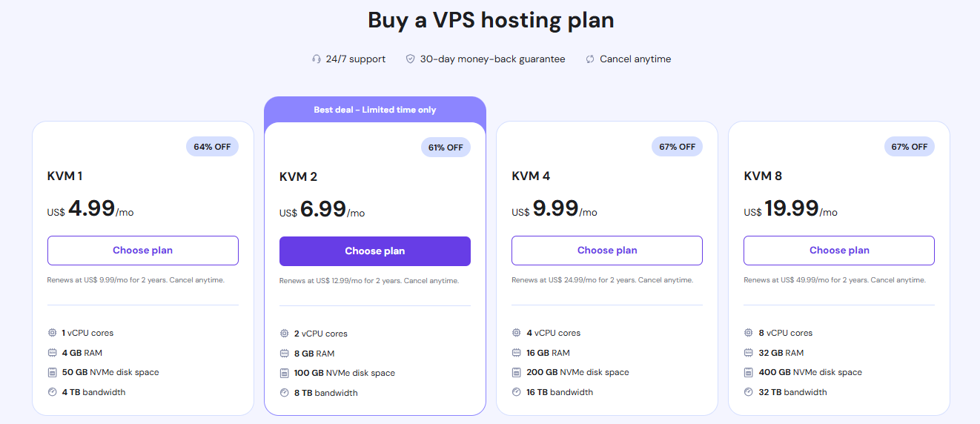Viewport: 980px width, 424px height.
Task: Click the 61% OFF badge on KVM 2
Action: (x=445, y=148)
